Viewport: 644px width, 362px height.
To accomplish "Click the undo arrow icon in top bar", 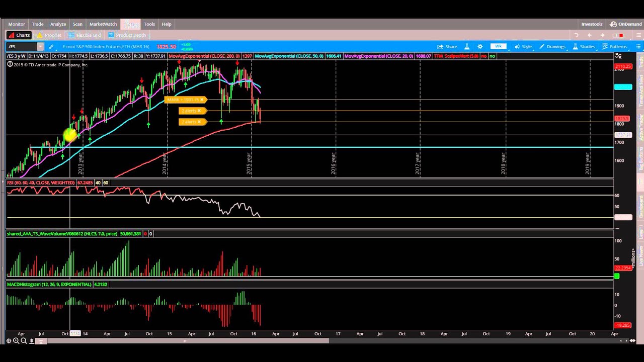I will [576, 35].
